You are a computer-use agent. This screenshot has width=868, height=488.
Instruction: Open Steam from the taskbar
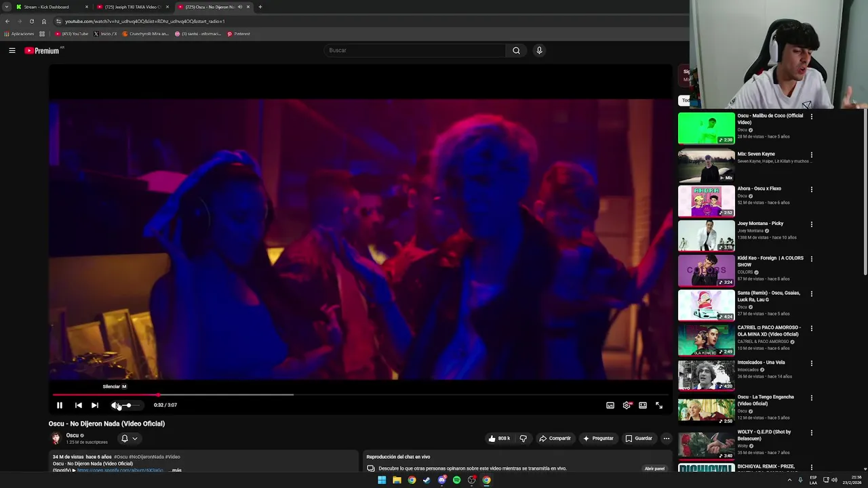427,480
